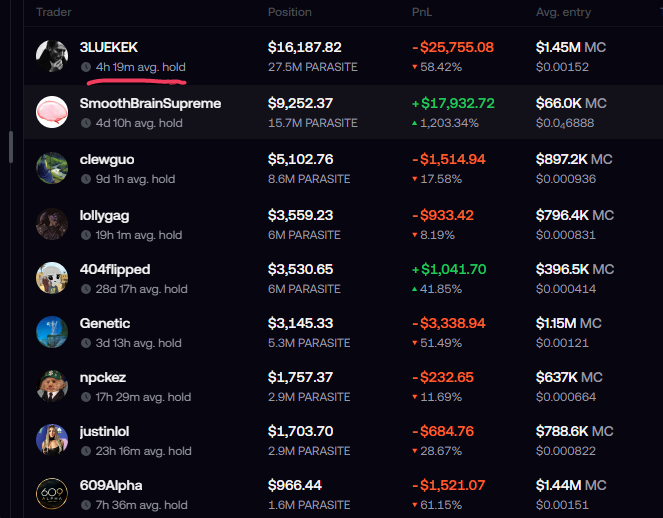Click clock icon beside 4h 19m avg. hold

pos(86,67)
